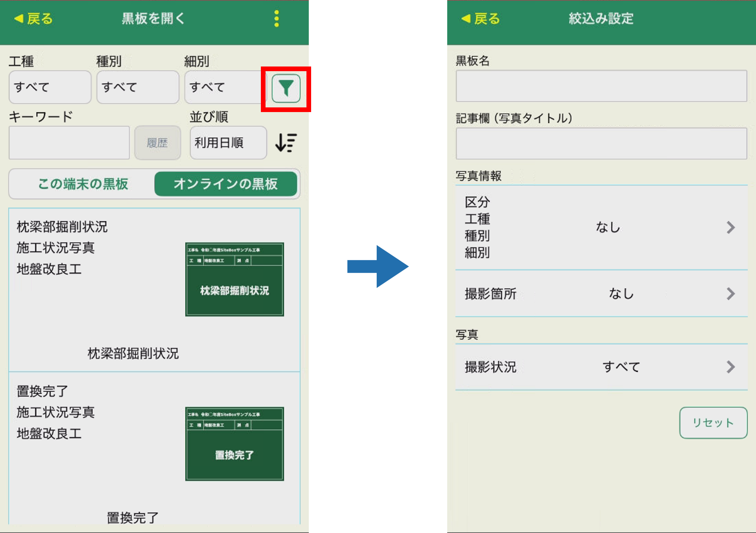756x533 pixels.
Task: Go back from 黒板を開く screen
Action: point(33,19)
